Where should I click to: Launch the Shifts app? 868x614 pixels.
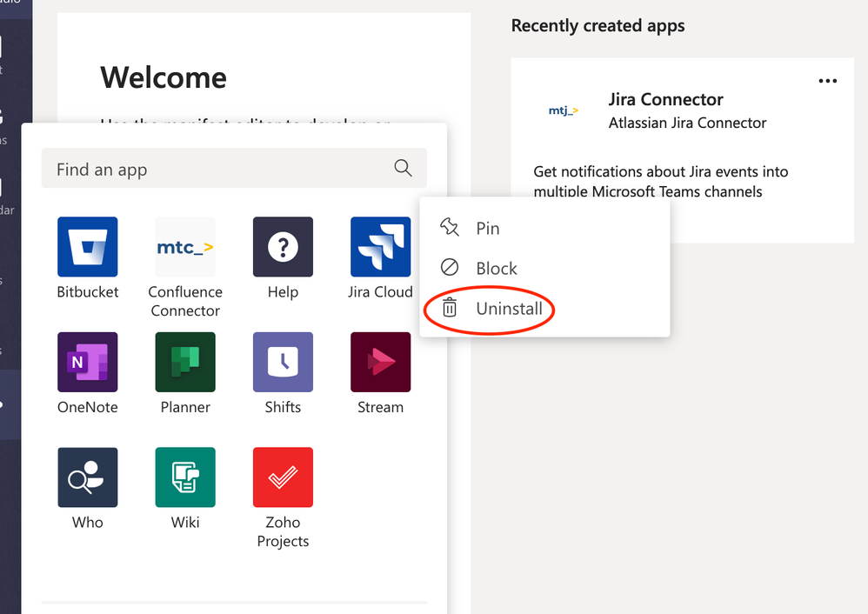283,362
